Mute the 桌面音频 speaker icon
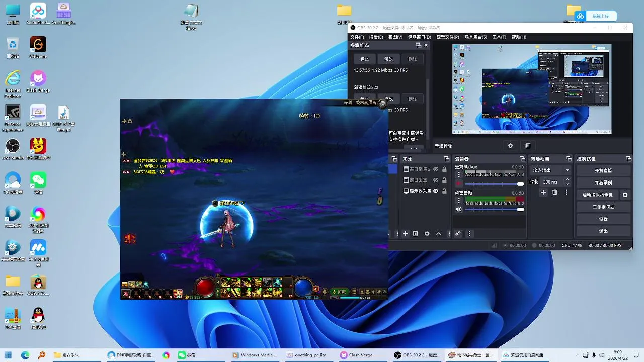The image size is (644, 362). (x=458, y=209)
